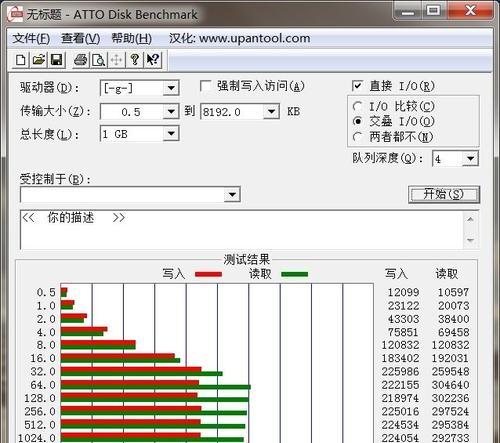Select the I/O 比较(C) radio button
Screen dimensions: 500x443
point(357,107)
